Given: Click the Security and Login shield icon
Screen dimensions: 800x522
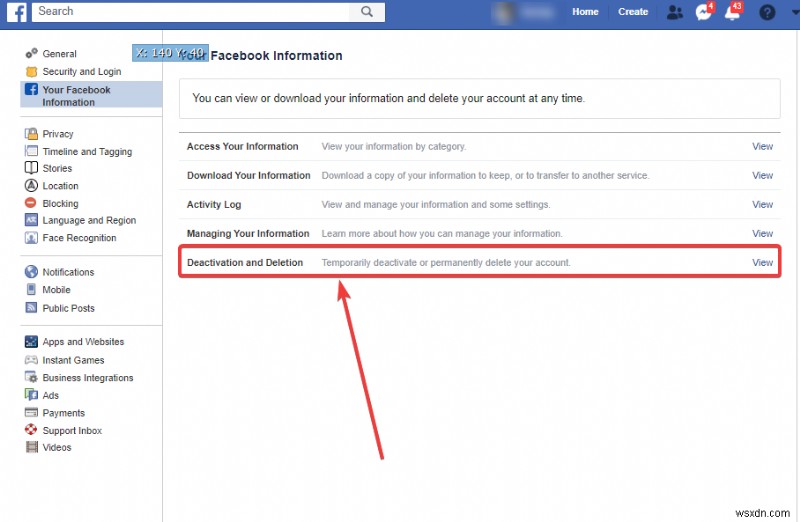Looking at the screenshot, I should point(32,71).
